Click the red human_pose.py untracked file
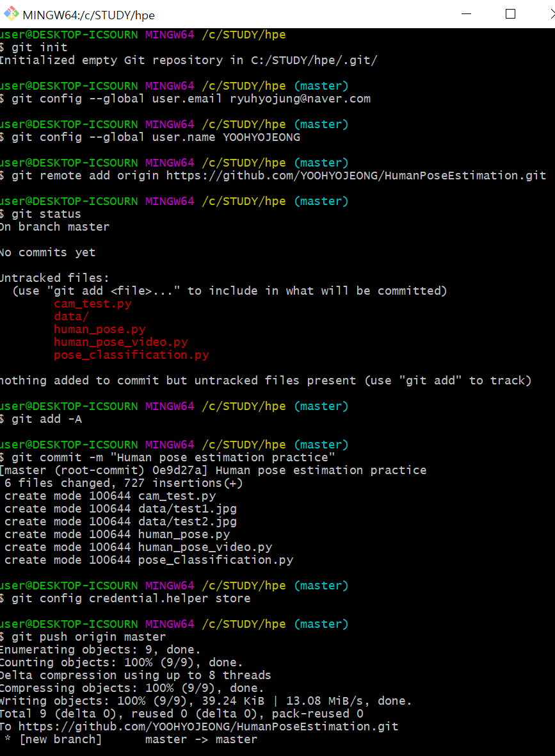 pos(100,329)
